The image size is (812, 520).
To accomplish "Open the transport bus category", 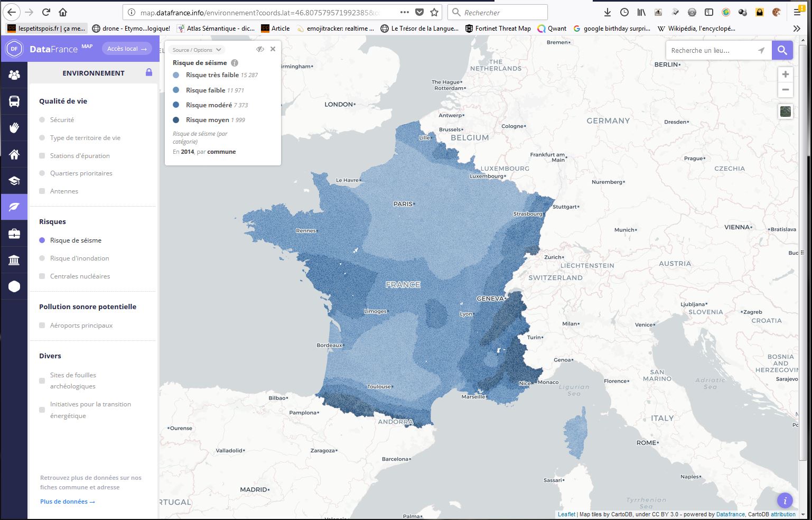I will [14, 101].
